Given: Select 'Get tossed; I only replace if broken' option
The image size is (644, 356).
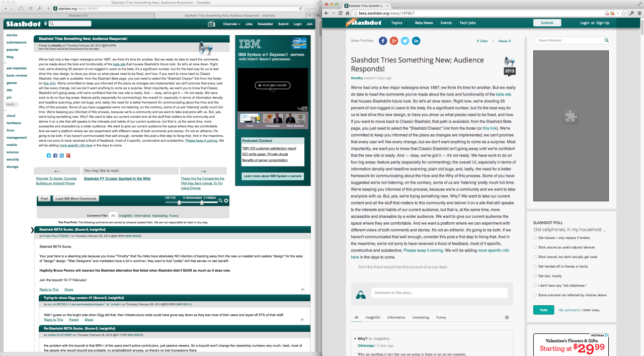Looking at the screenshot, I should click(535, 238).
